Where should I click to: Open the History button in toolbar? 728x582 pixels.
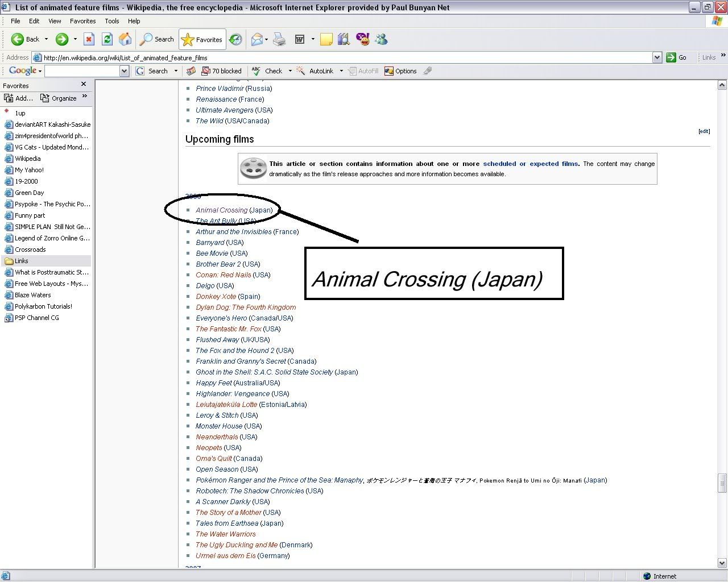(x=235, y=39)
